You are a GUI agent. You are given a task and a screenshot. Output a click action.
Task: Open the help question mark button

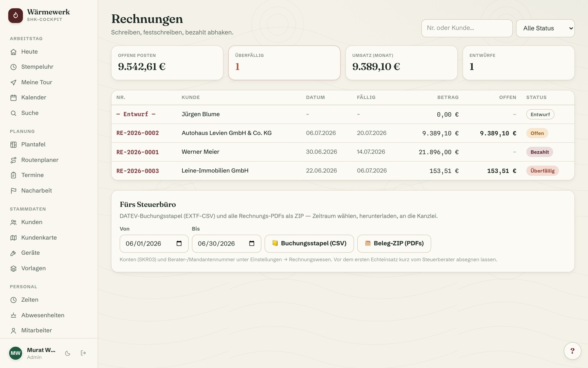[572, 351]
